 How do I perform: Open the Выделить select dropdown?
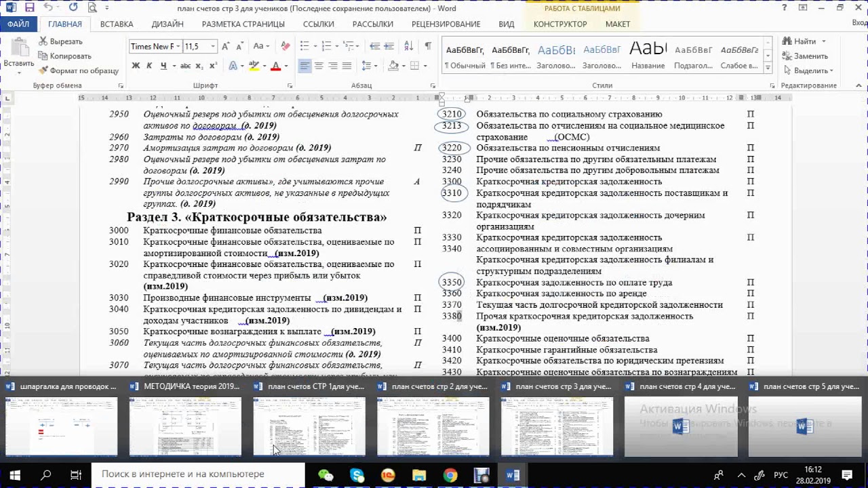(808, 70)
